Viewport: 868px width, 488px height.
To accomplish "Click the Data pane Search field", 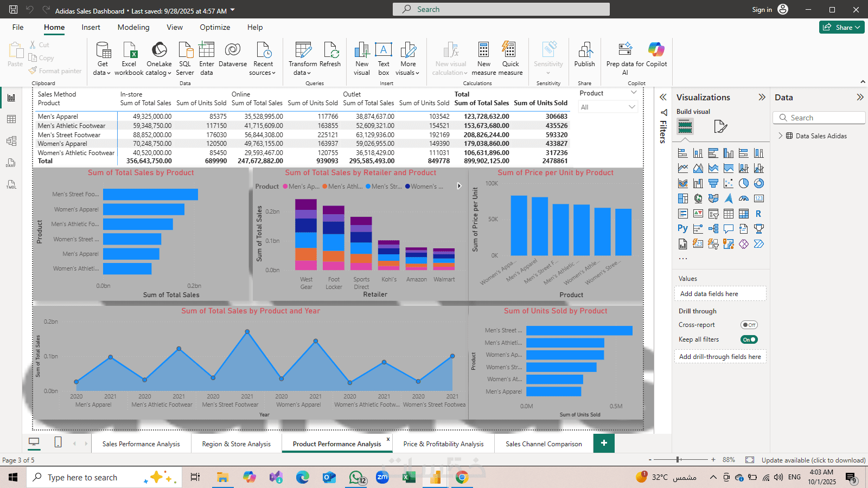I will point(819,118).
